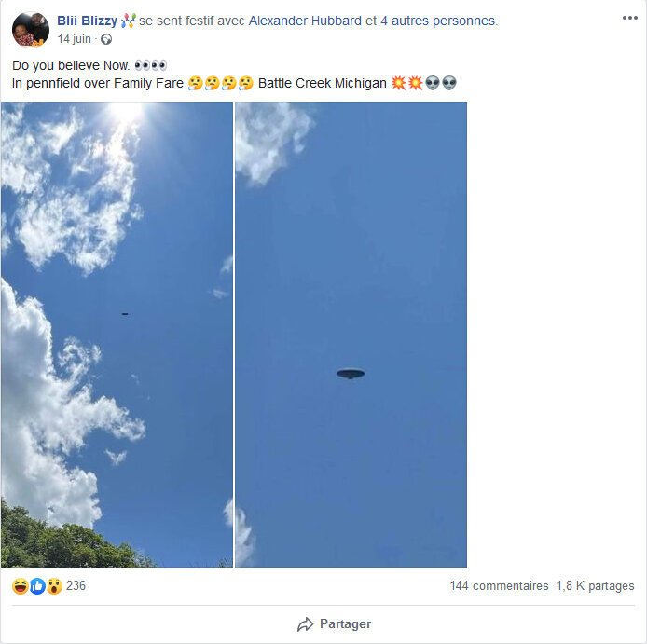The width and height of the screenshot is (647, 644).
Task: Click the blue Like reaction icon
Action: 37,585
